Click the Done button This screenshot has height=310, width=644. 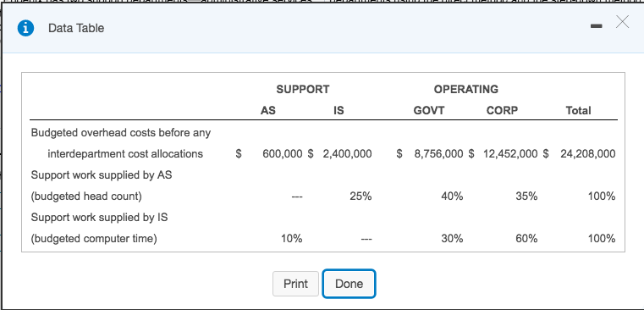coord(350,284)
